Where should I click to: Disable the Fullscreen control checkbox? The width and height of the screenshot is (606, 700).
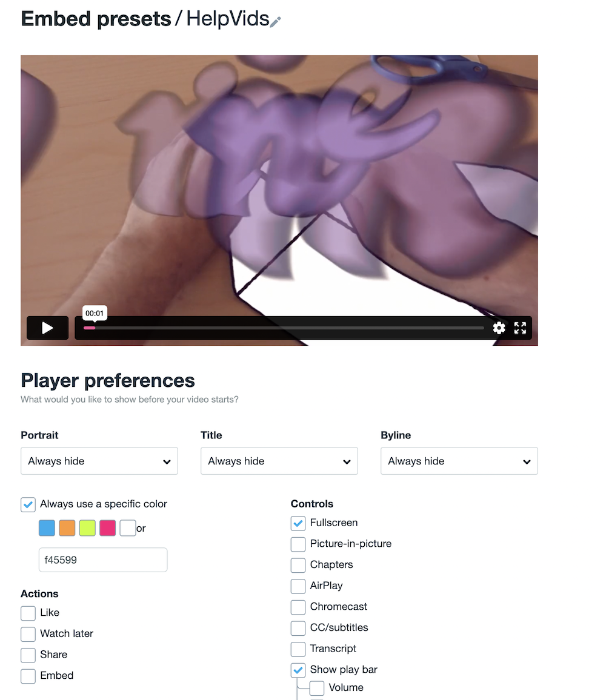coord(298,523)
